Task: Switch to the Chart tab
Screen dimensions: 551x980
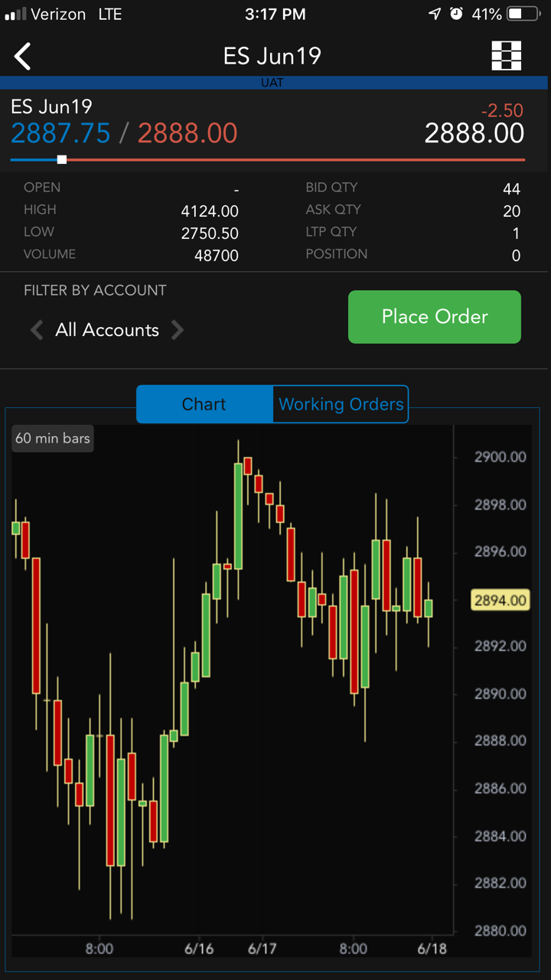Action: [x=204, y=404]
